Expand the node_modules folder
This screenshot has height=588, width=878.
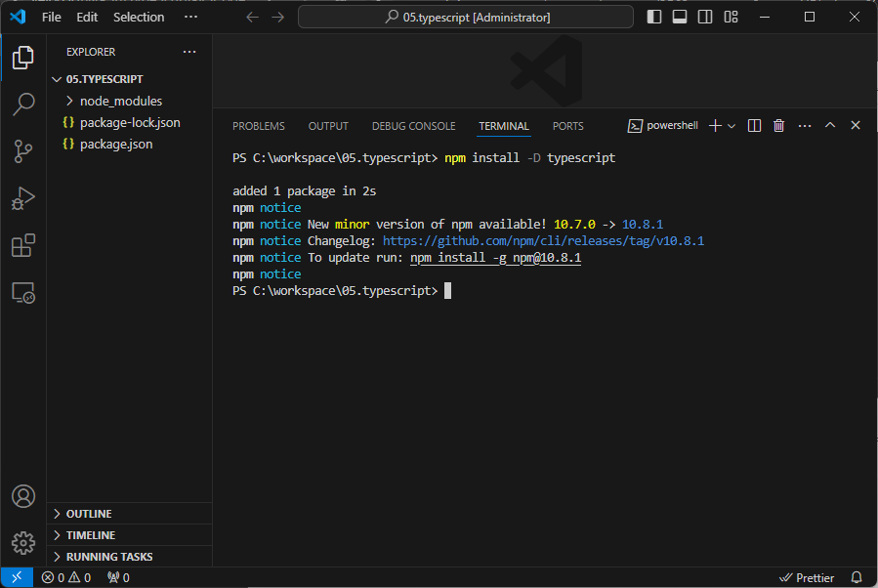click(x=129, y=101)
